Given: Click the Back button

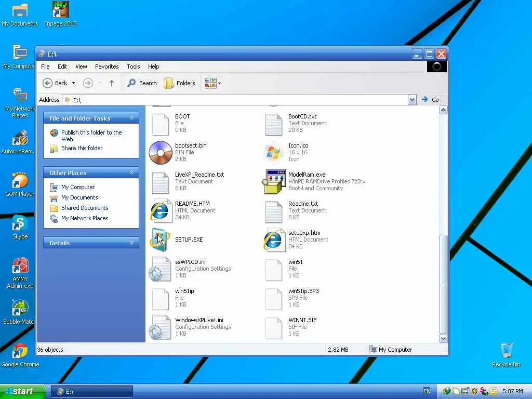Looking at the screenshot, I should pos(55,83).
